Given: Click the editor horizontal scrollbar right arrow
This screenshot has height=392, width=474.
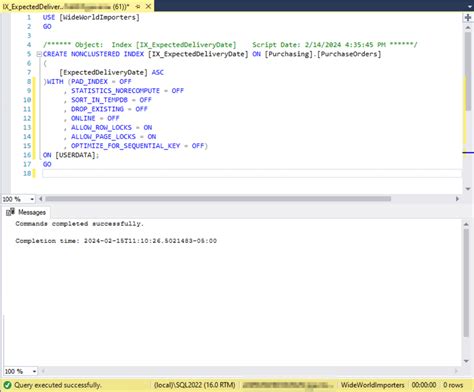Looking at the screenshot, I should 457,199.
